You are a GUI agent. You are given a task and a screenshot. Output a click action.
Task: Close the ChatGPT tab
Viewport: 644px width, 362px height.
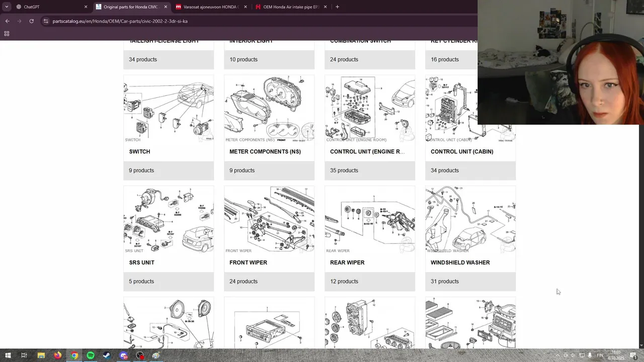click(86, 7)
